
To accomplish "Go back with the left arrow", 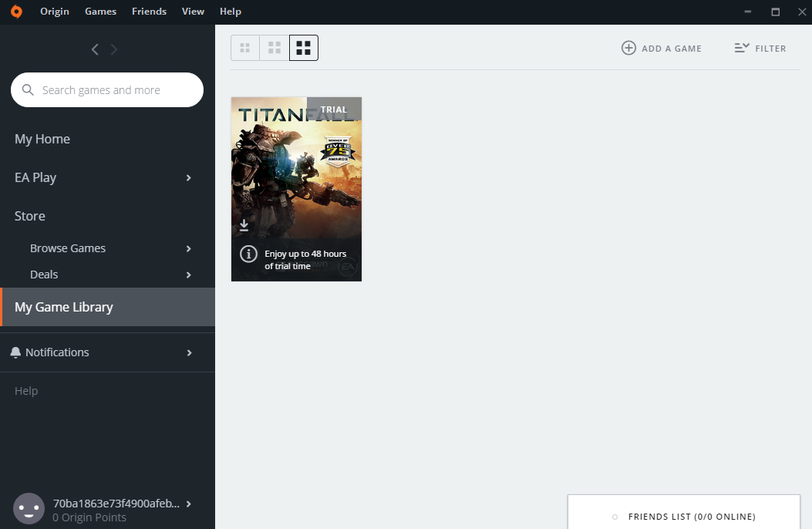I will pos(95,49).
